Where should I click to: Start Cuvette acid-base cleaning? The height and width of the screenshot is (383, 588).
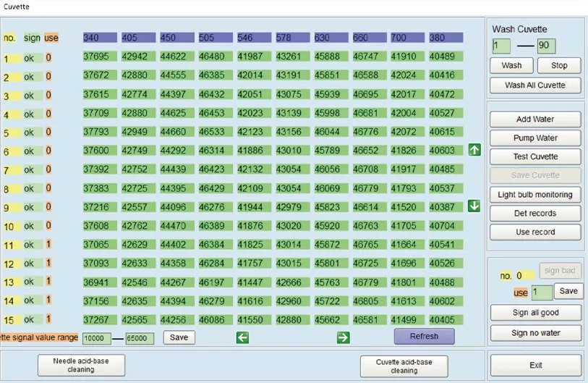tap(404, 366)
